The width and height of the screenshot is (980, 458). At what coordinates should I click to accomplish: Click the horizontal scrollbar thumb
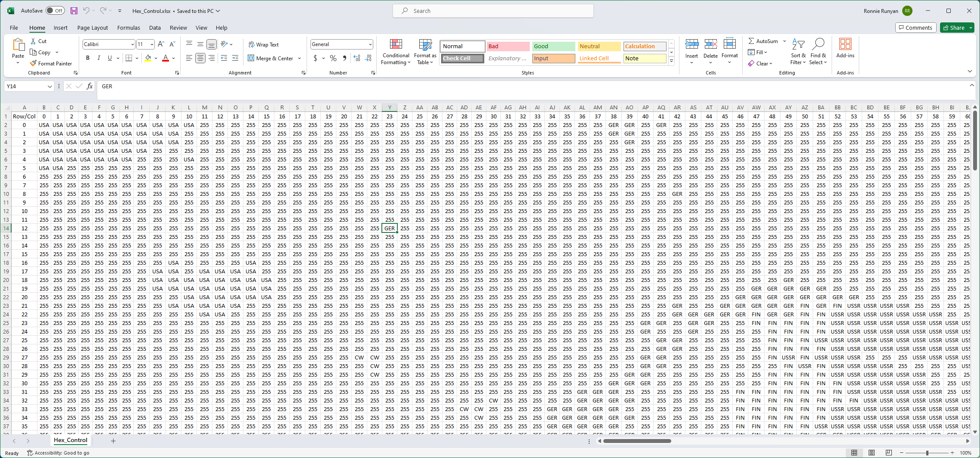(x=637, y=441)
